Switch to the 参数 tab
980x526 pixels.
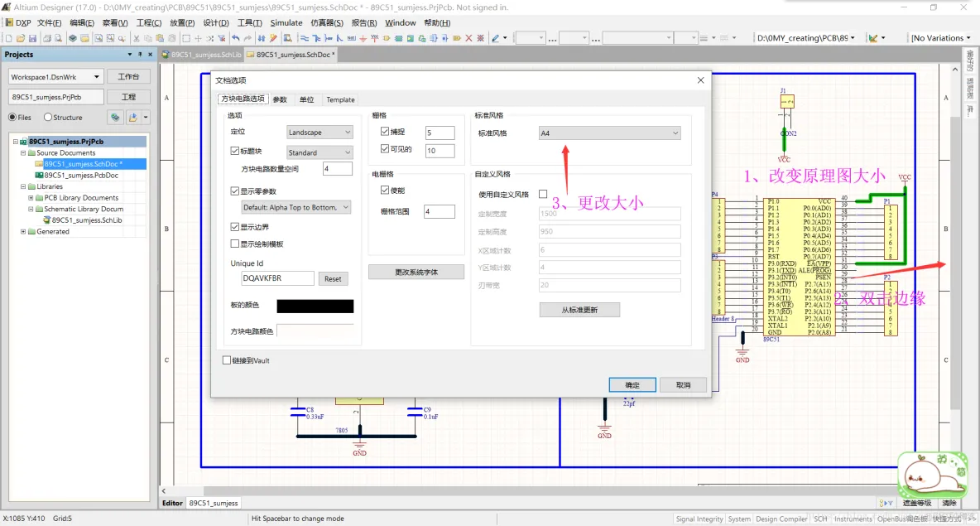click(x=280, y=99)
